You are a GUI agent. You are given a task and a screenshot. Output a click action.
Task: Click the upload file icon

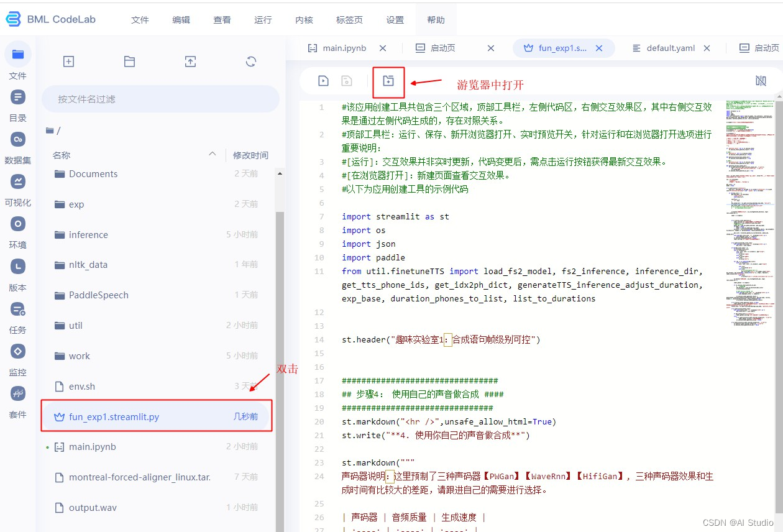click(190, 62)
